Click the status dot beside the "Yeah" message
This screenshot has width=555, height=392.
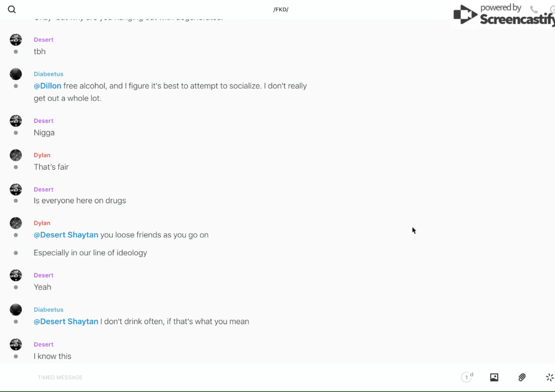[x=16, y=287]
